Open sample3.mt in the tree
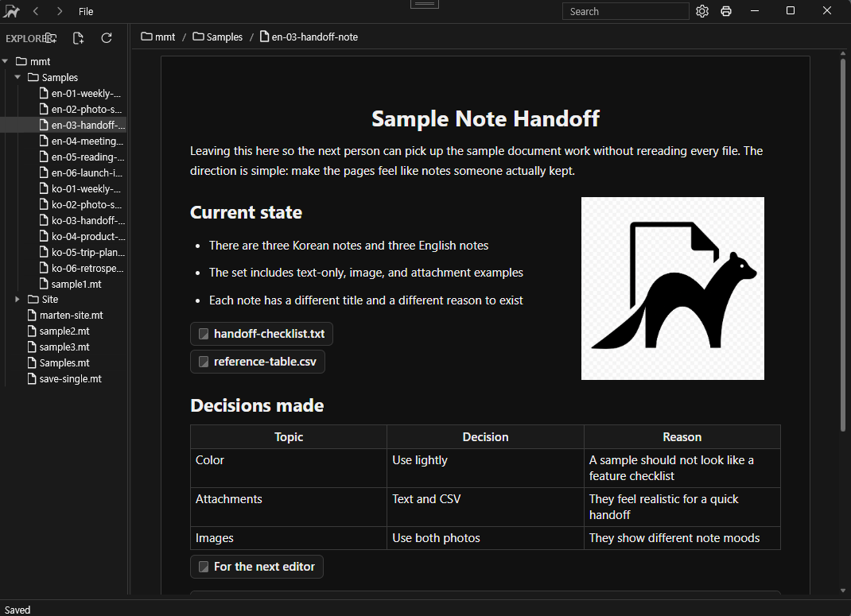Image resolution: width=851 pixels, height=616 pixels. 59,347
